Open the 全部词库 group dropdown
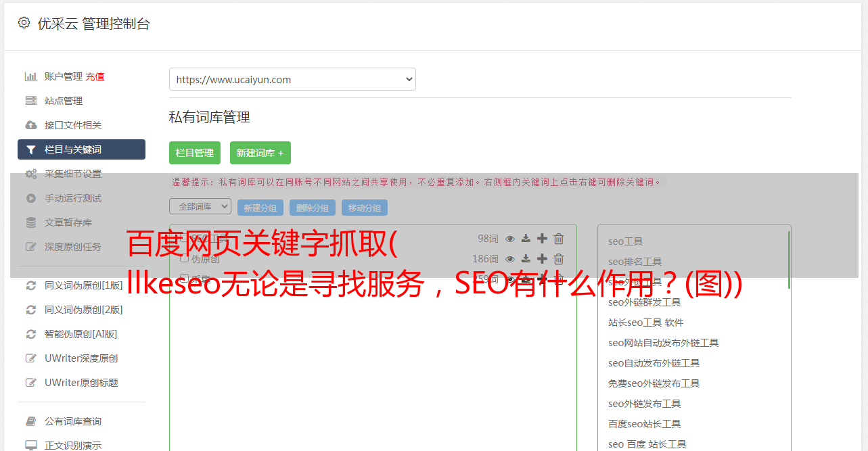This screenshot has height=451, width=868. [x=200, y=206]
